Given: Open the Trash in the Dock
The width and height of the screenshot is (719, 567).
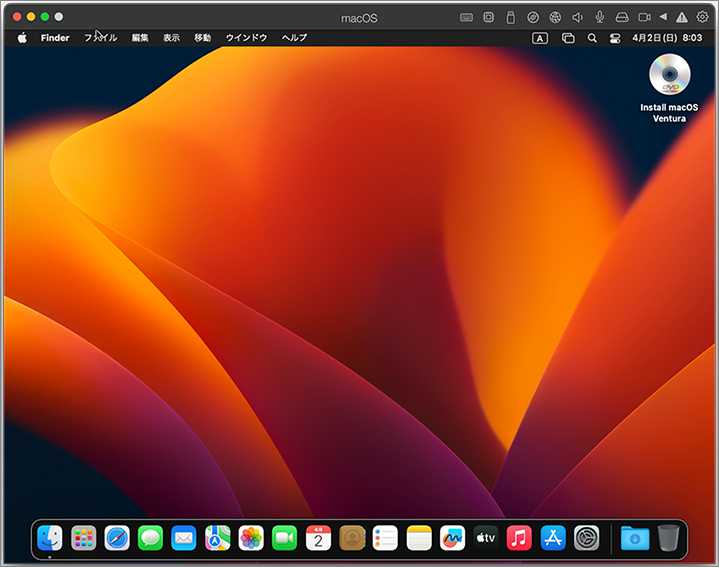Looking at the screenshot, I should pos(669,538).
